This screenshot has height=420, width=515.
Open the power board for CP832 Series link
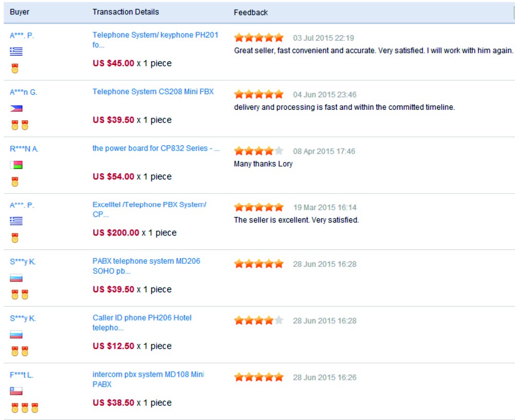[x=156, y=148]
